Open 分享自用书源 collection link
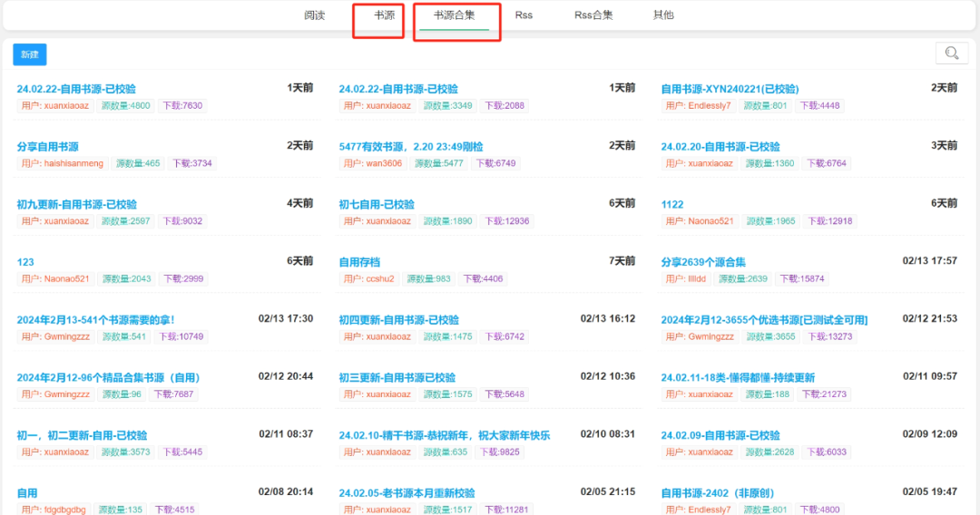The width and height of the screenshot is (980, 515). pyautogui.click(x=47, y=147)
